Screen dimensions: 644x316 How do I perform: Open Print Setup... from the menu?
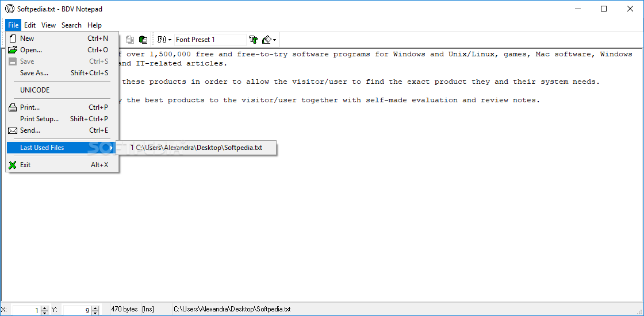(63, 119)
